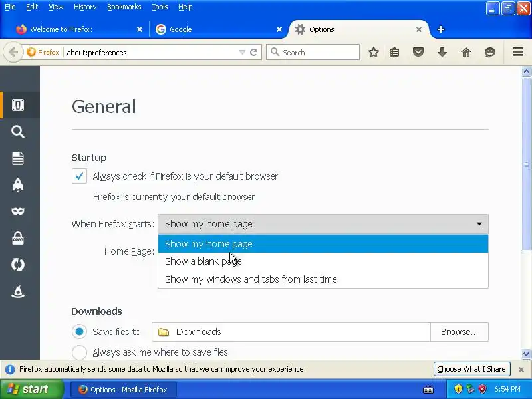Open the Sync preferences arrows icon
This screenshot has width=532, height=399.
click(18, 265)
